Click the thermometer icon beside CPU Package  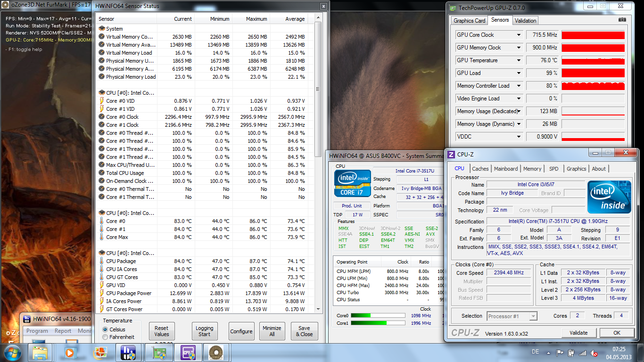tap(101, 261)
